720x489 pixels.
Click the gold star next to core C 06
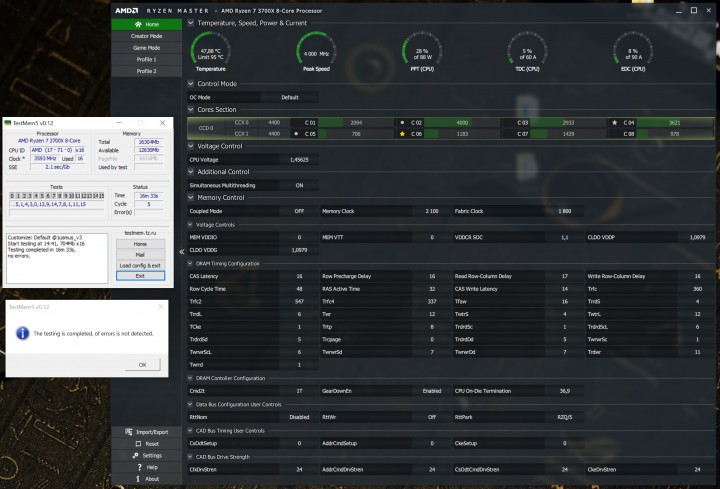402,134
